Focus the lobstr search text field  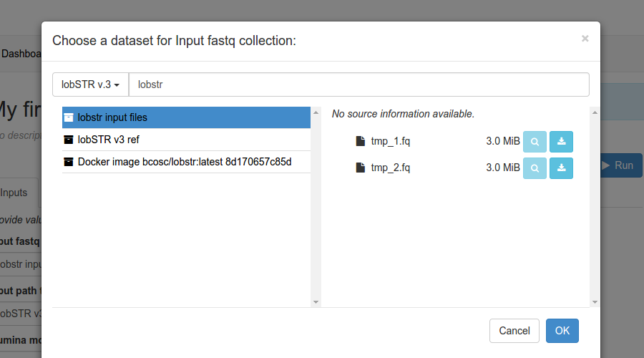point(359,84)
